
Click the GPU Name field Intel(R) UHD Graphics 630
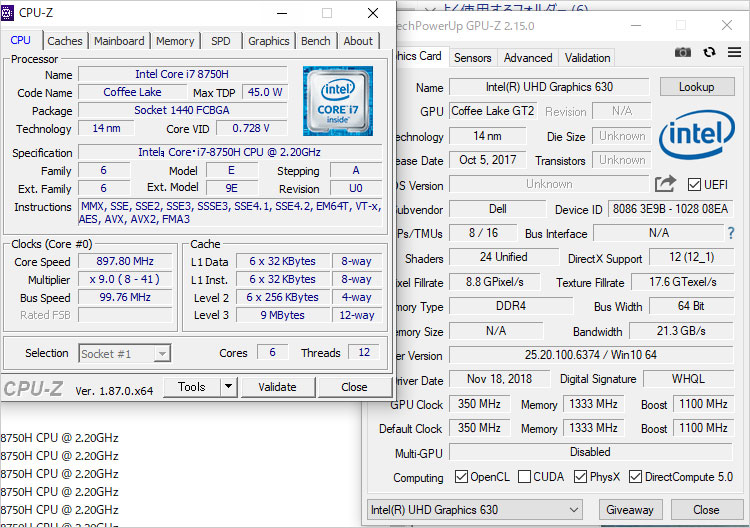pos(549,87)
